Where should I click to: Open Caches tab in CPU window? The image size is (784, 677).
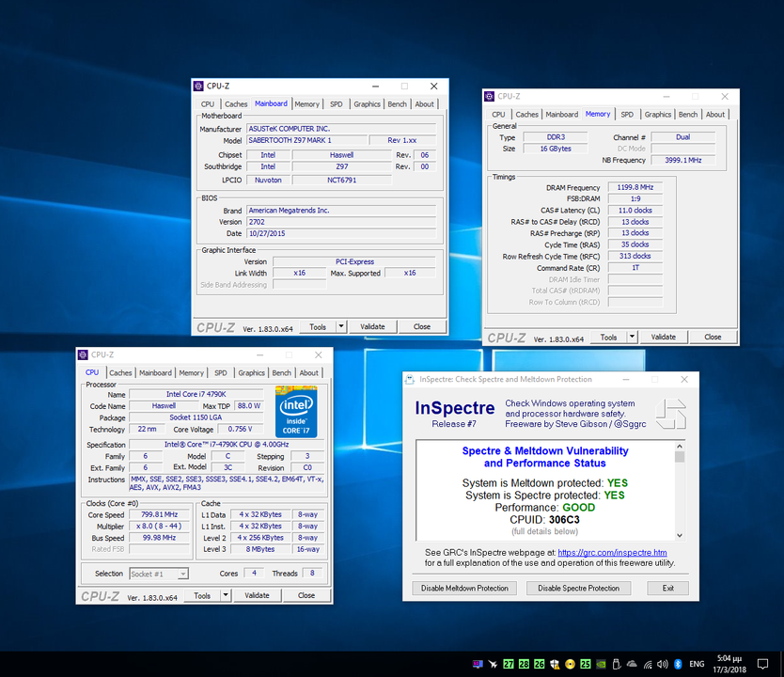120,373
